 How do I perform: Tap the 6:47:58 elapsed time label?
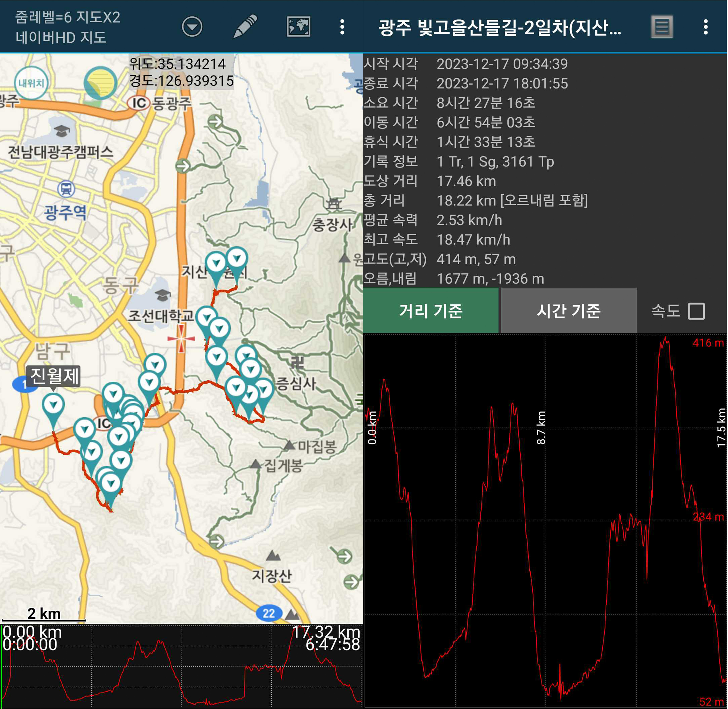click(333, 645)
